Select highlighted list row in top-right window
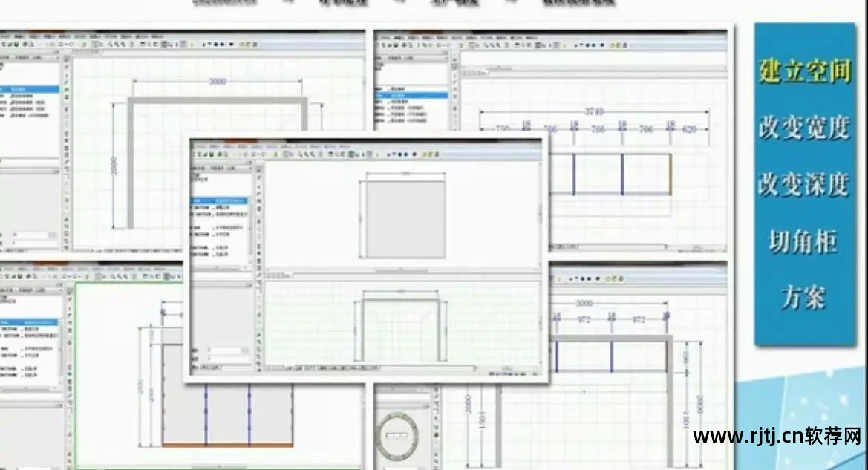The width and height of the screenshot is (868, 470). pos(411,95)
